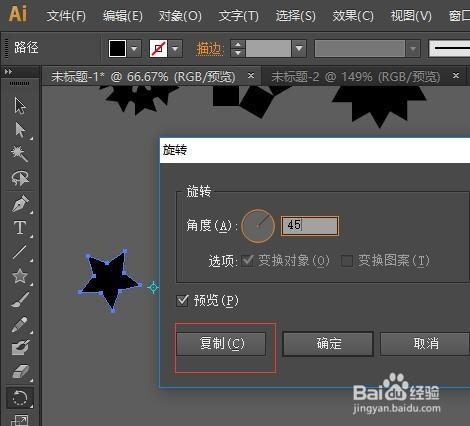
Task: Open the 文件(F) menu
Action: 66,16
